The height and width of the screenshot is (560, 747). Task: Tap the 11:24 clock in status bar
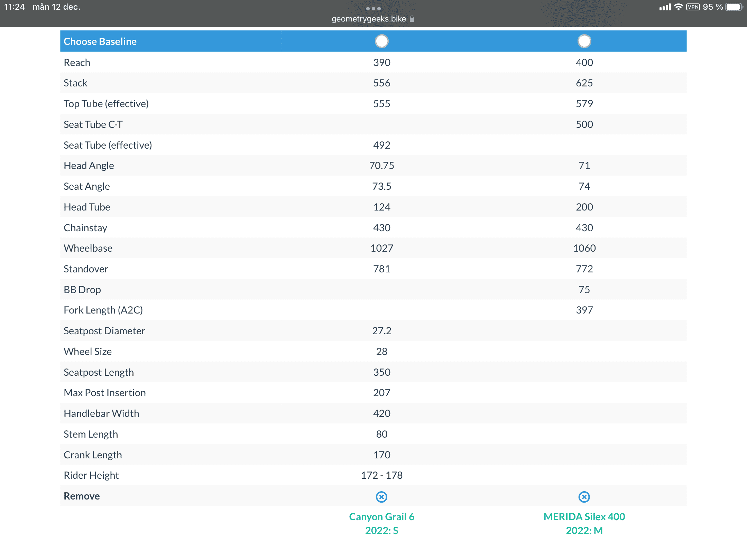coord(15,7)
